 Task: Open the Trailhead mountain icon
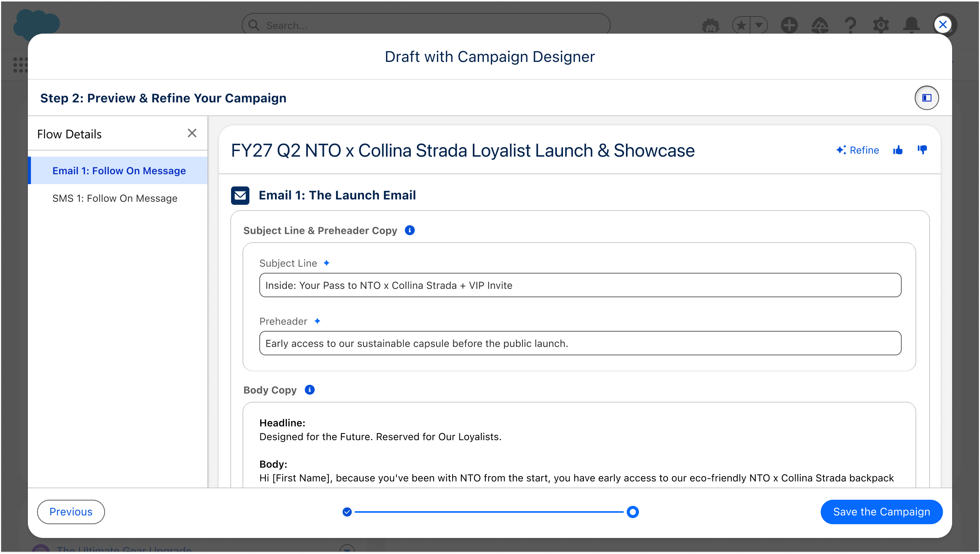click(820, 25)
